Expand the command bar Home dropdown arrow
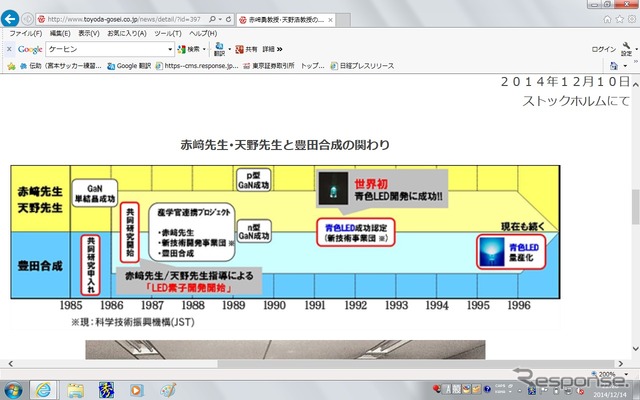 624,66
